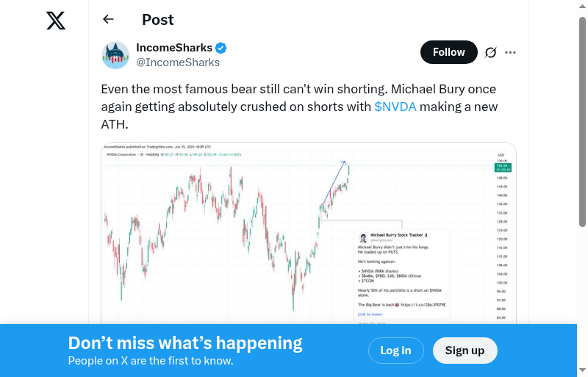Click the Michael Burry tracker avatar in chart

point(363,238)
